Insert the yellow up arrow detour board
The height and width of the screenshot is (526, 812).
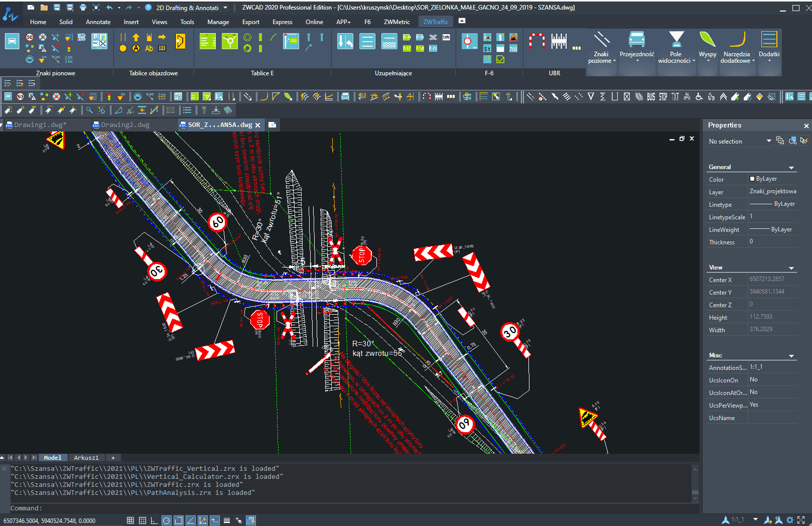pyautogui.click(x=136, y=37)
